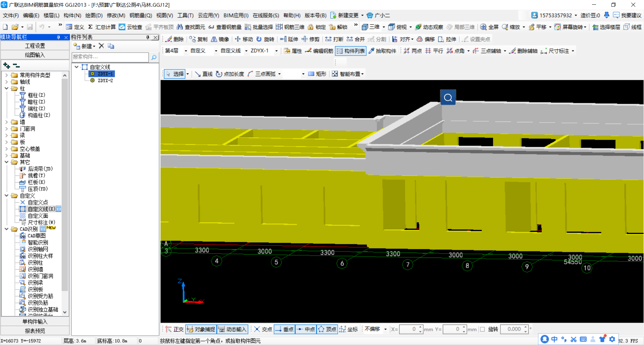Open the 第4层 floor dropdown
644x345 pixels.
(185, 51)
